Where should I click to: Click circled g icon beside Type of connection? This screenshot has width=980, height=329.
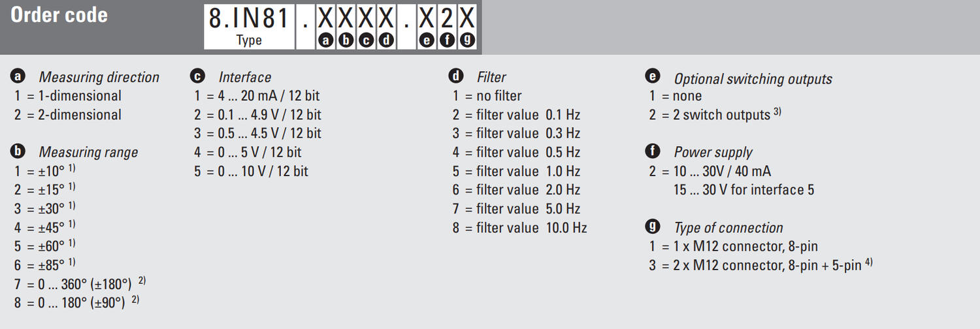click(652, 227)
